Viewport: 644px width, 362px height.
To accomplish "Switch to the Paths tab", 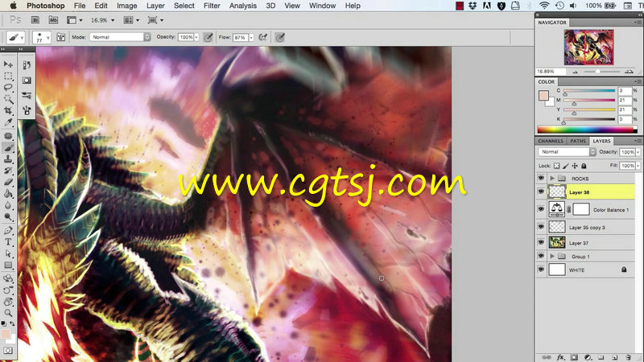I will (578, 141).
